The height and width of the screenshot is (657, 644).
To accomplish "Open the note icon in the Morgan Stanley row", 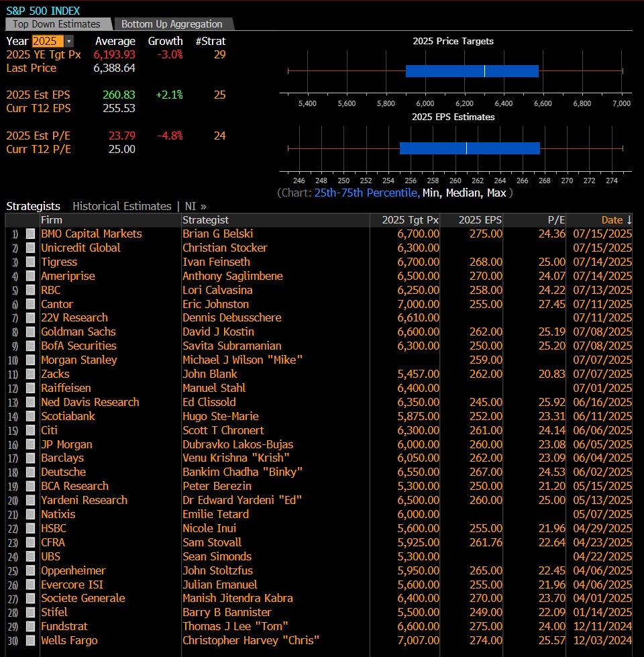I will click(31, 360).
